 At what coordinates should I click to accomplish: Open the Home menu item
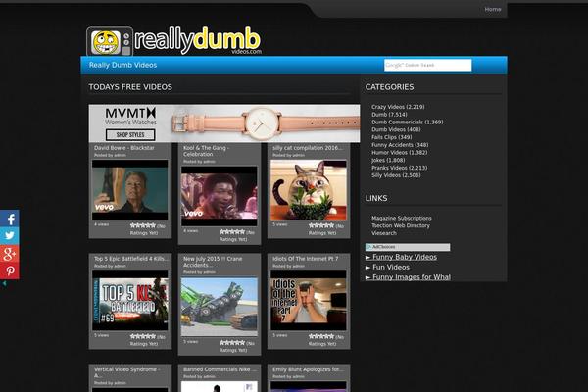[x=492, y=9]
